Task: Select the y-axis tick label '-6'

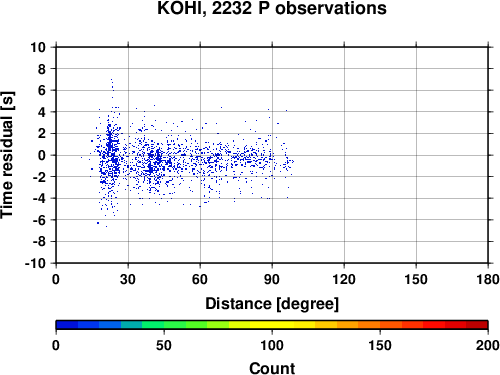Action: 39,220
